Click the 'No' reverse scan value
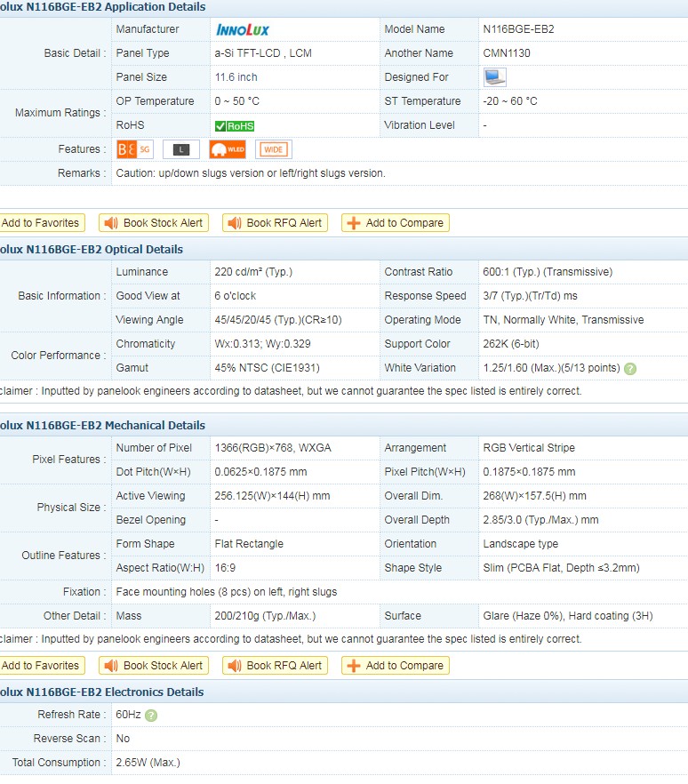The width and height of the screenshot is (688, 784). pos(123,739)
